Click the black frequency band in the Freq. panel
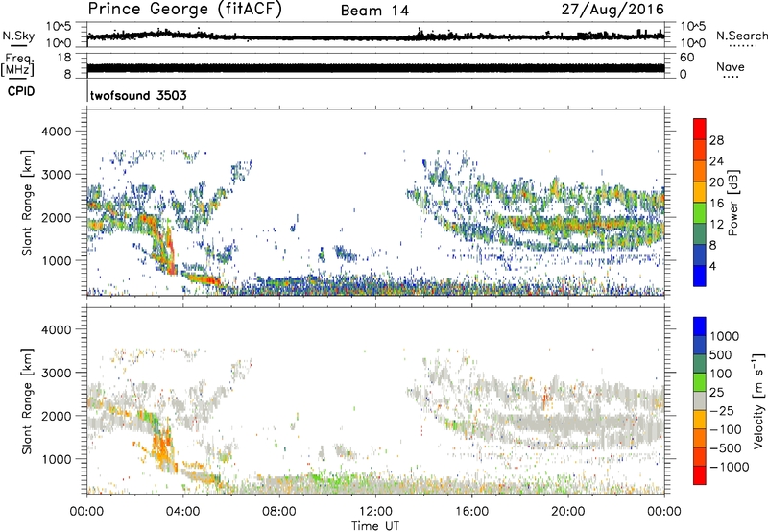 (x=375, y=68)
